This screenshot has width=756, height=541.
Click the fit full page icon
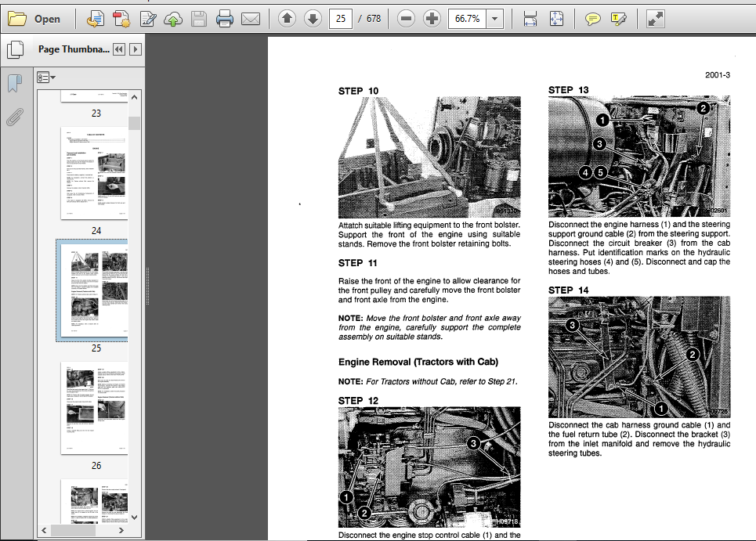556,20
